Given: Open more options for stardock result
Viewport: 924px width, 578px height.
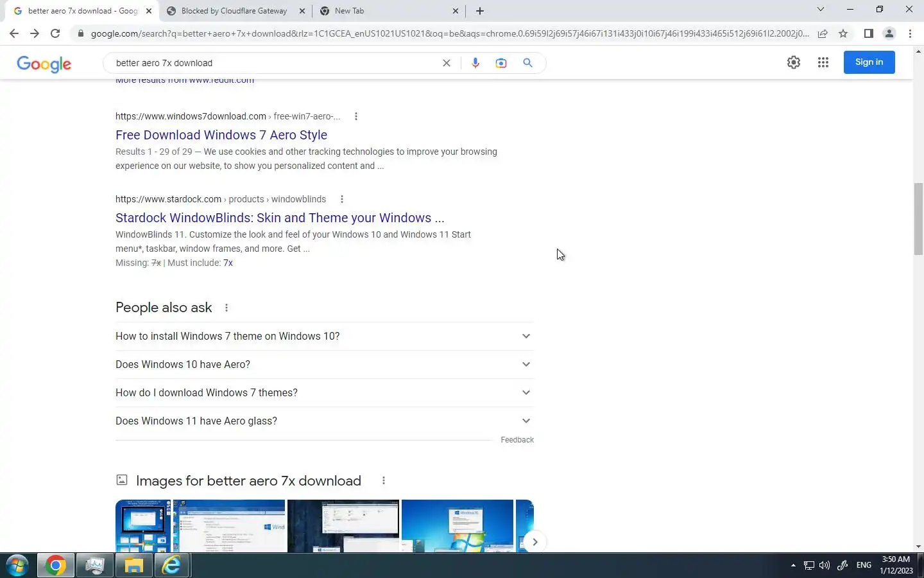Looking at the screenshot, I should click(342, 199).
